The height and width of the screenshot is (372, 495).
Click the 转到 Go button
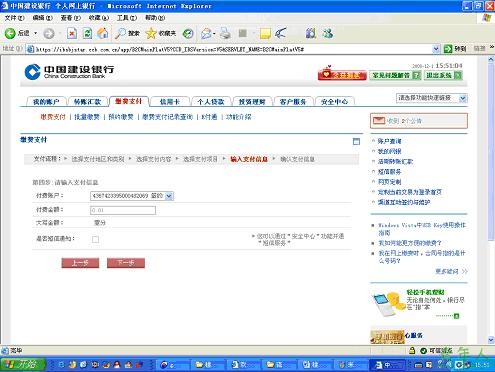(455, 49)
